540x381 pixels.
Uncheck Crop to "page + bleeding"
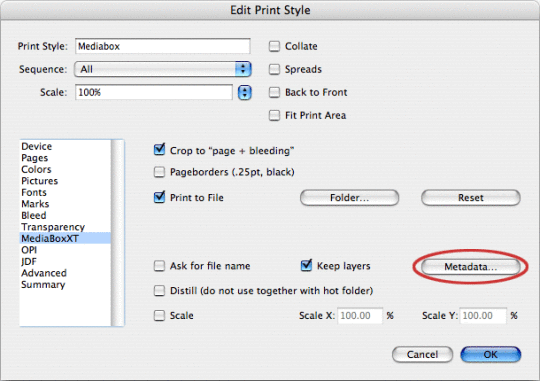(159, 150)
